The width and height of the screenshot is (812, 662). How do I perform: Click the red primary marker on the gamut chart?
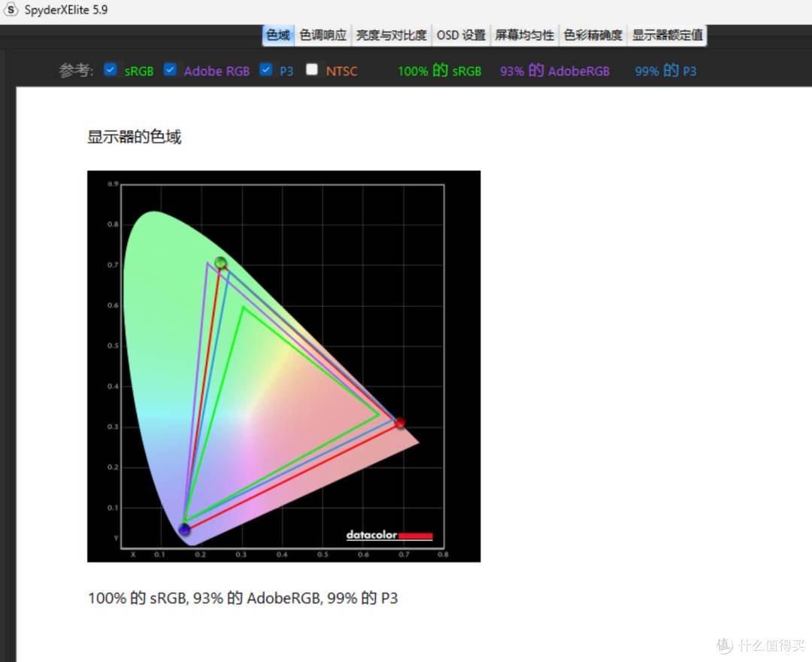(400, 424)
